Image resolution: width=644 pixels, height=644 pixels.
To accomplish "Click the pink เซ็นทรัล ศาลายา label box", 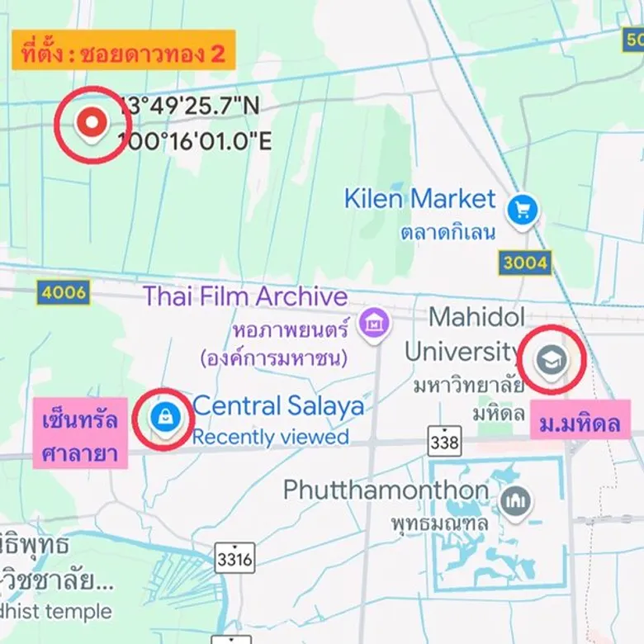I will 80,433.
